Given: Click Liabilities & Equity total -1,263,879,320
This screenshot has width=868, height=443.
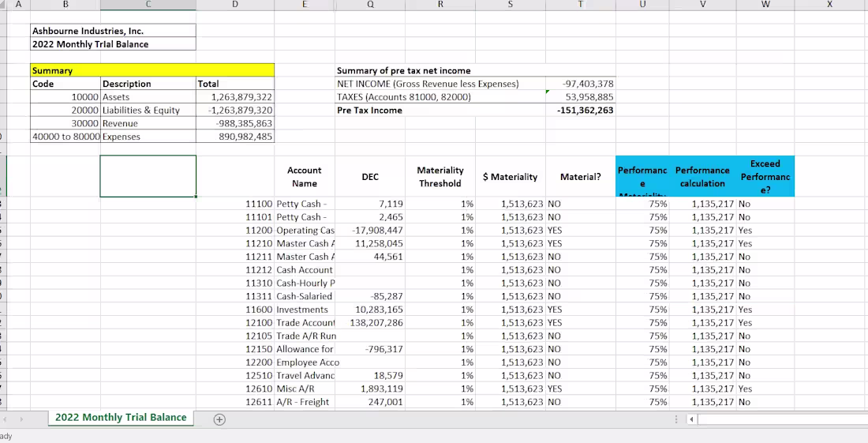Looking at the screenshot, I should point(234,111).
